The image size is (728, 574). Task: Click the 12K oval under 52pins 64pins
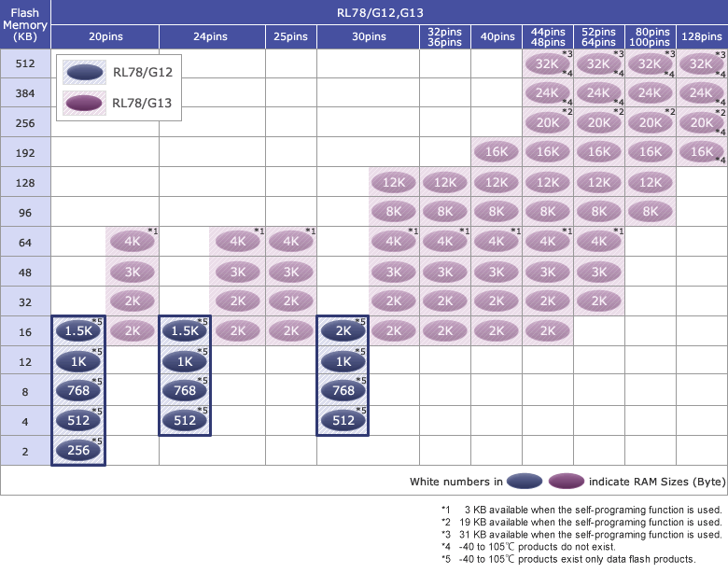pyautogui.click(x=599, y=183)
